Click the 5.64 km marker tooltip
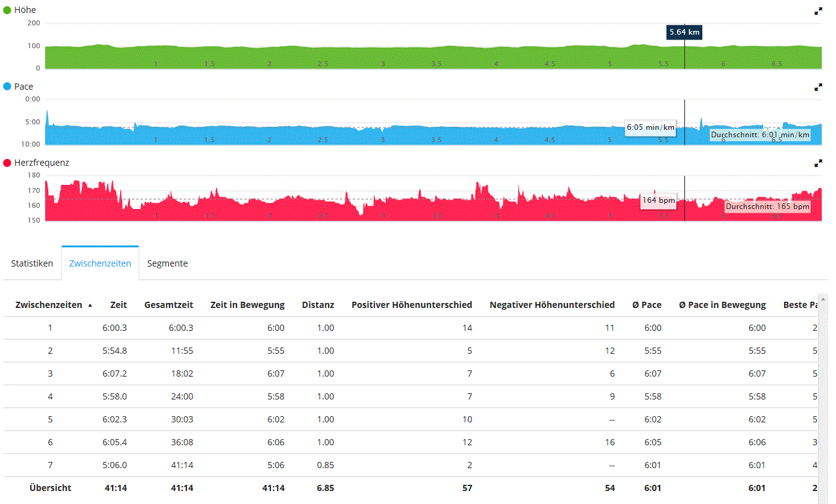Image resolution: width=836 pixels, height=504 pixels. tap(684, 32)
